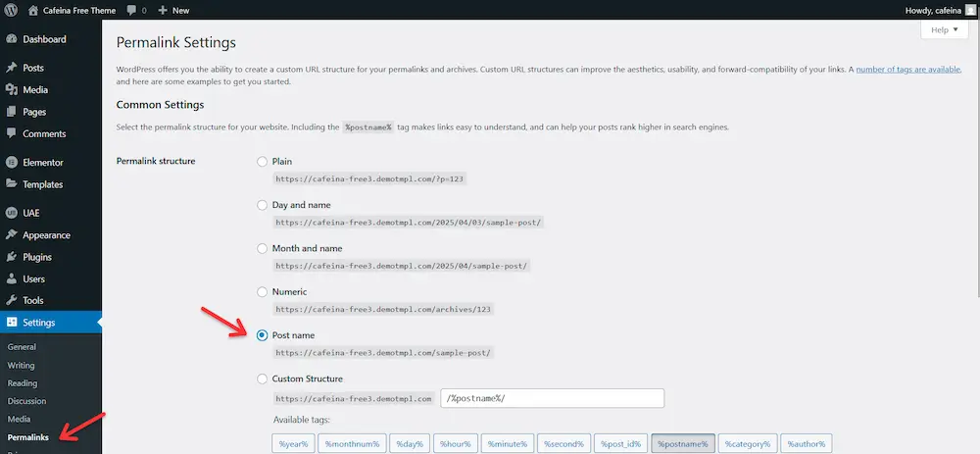Insert the %category% tag button
This screenshot has height=454, width=980.
tap(748, 444)
